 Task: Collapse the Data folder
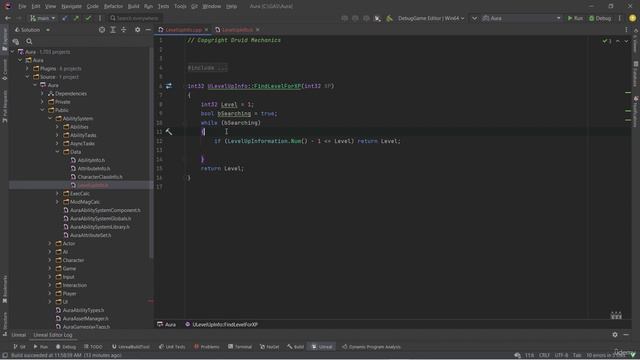[x=58, y=152]
